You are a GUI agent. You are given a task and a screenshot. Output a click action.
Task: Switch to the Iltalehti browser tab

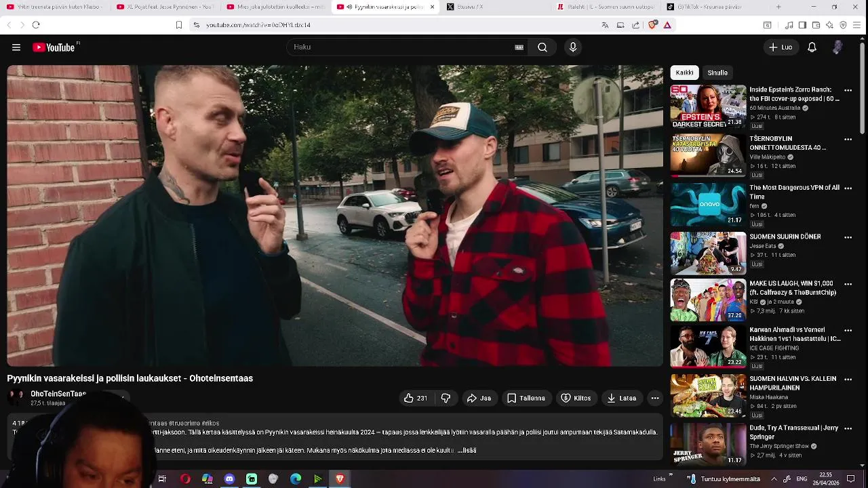point(605,7)
